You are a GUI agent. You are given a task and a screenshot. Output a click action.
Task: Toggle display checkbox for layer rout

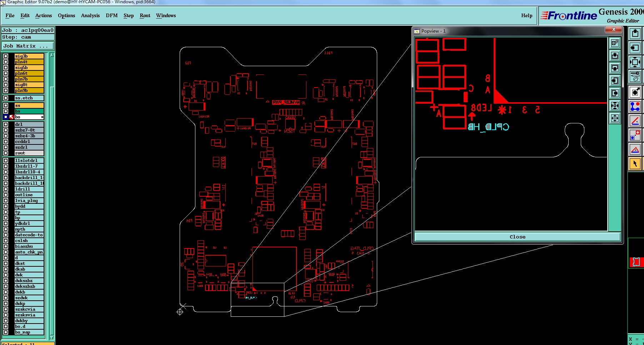6,153
